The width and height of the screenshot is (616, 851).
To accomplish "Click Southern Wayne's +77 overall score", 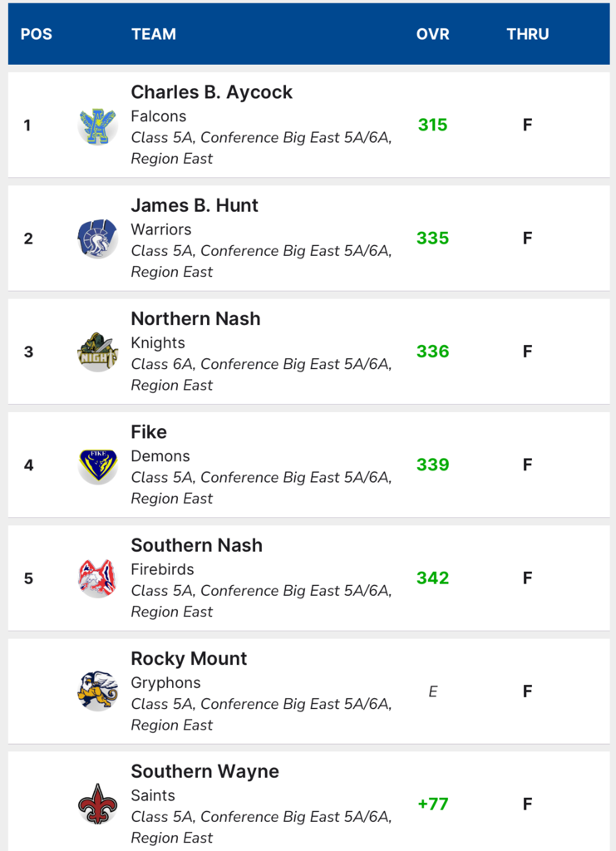I will 432,804.
